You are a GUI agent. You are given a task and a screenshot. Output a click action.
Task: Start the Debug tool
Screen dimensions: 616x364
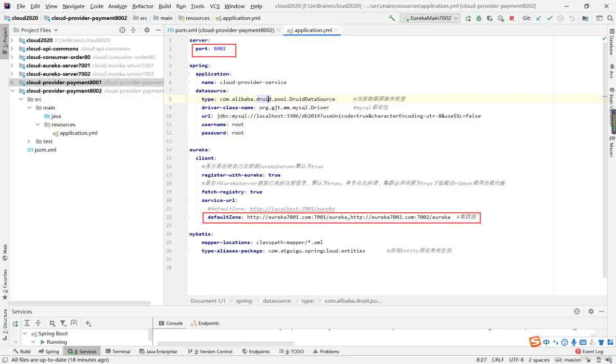point(479,18)
